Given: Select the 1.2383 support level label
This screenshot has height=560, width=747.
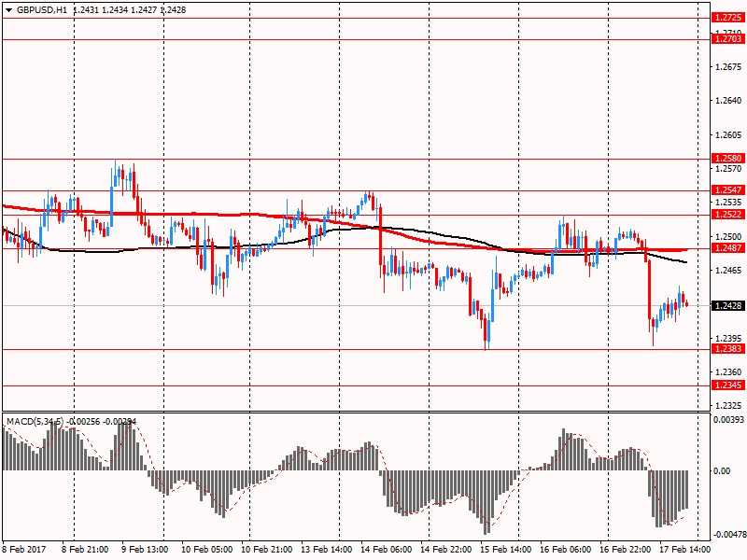Looking at the screenshot, I should point(726,349).
